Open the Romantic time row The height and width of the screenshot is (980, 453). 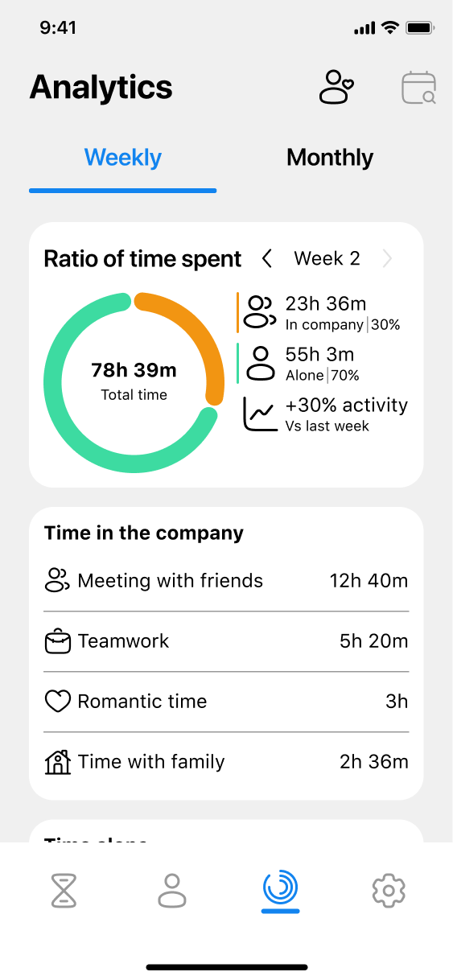click(226, 702)
